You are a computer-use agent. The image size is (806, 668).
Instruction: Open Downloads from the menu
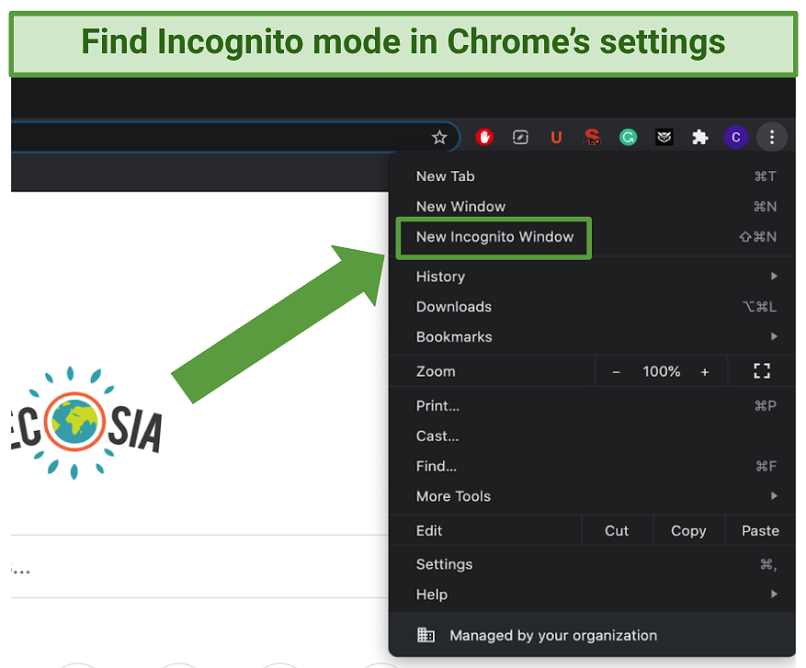tap(592, 307)
